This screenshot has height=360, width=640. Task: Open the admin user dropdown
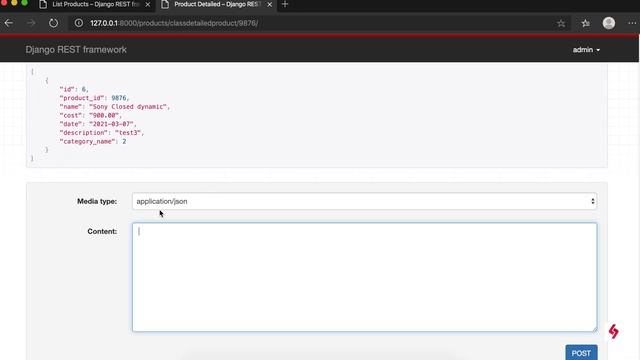[586, 50]
